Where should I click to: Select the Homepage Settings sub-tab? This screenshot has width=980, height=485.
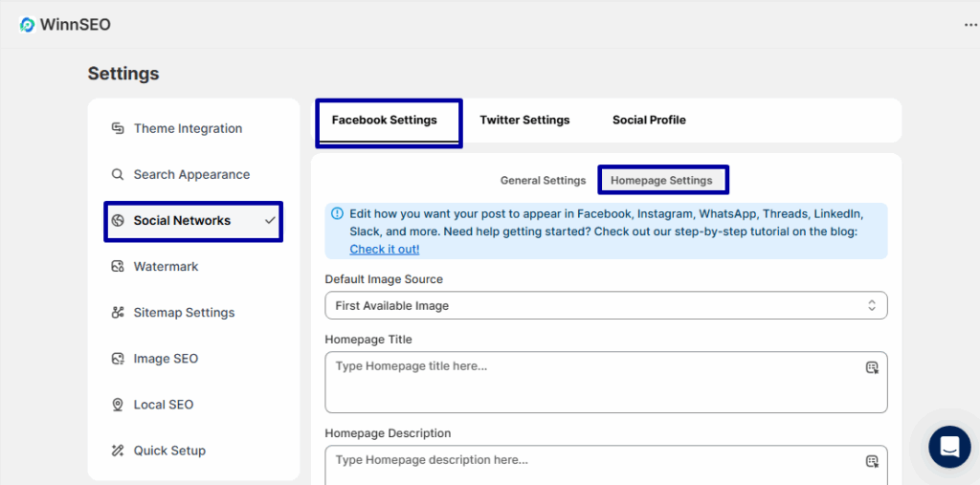(662, 180)
